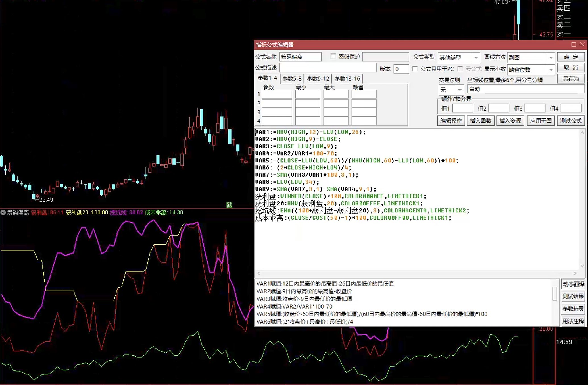Switch to the 参数5-8 tab

(x=292, y=79)
